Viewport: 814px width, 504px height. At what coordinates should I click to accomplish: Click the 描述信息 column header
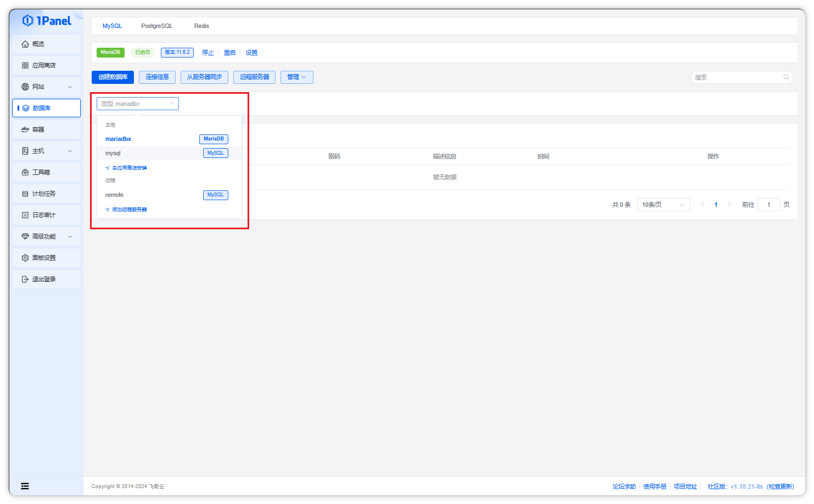coord(445,156)
